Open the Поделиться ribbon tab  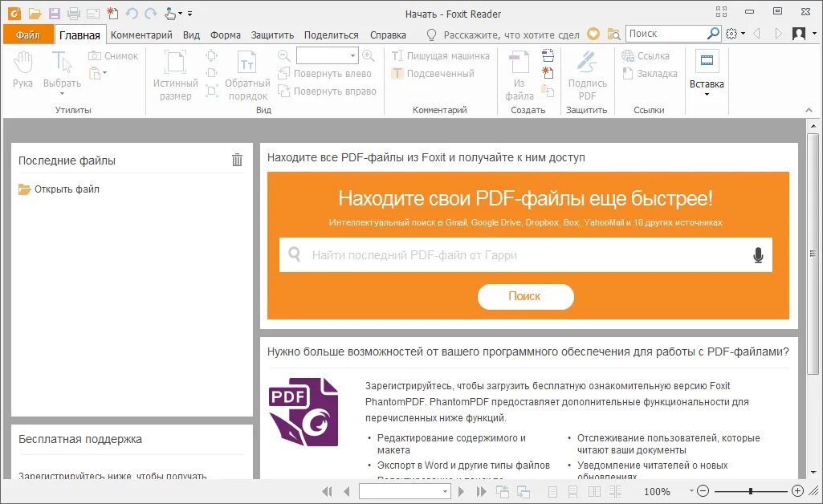[331, 35]
